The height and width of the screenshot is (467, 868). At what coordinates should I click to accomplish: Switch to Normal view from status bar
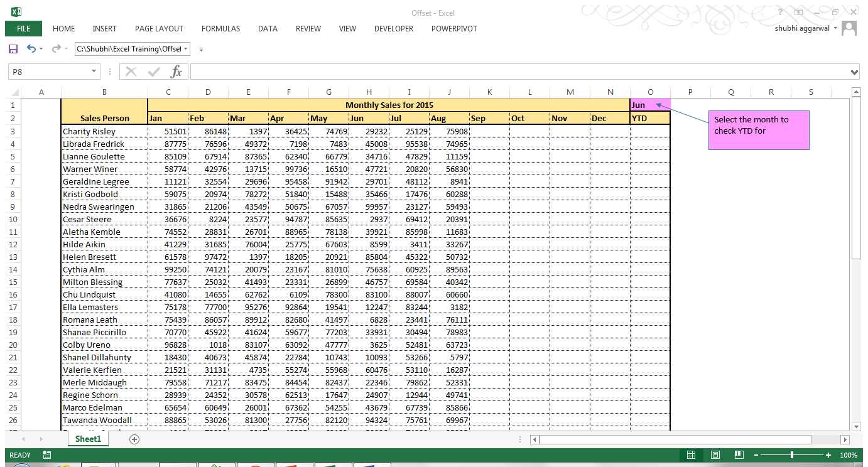click(692, 454)
